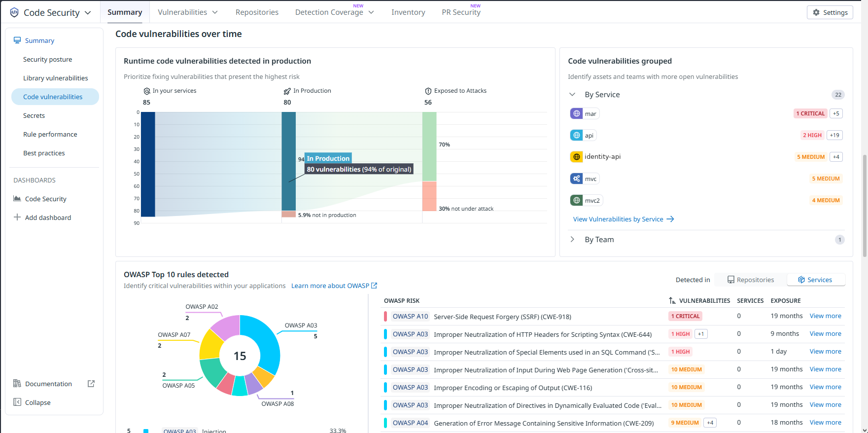The height and width of the screenshot is (433, 868).
Task: Click the dark blue In your services bar
Action: (148, 164)
